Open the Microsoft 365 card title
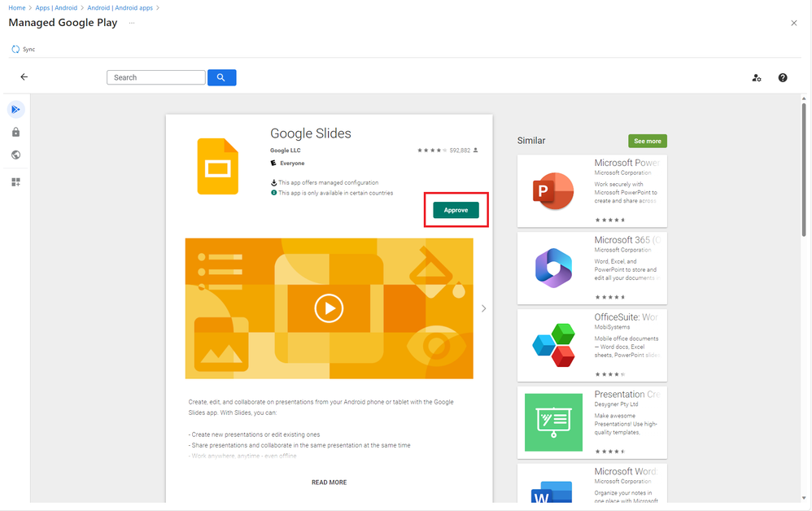The image size is (812, 511). coord(627,240)
